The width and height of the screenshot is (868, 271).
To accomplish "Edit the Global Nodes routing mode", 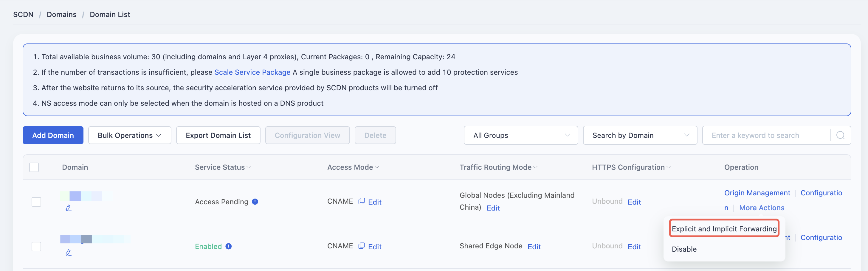I will [493, 208].
